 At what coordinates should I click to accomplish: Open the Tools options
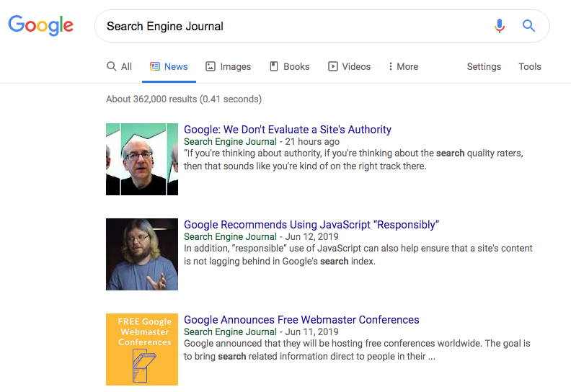[x=530, y=66]
